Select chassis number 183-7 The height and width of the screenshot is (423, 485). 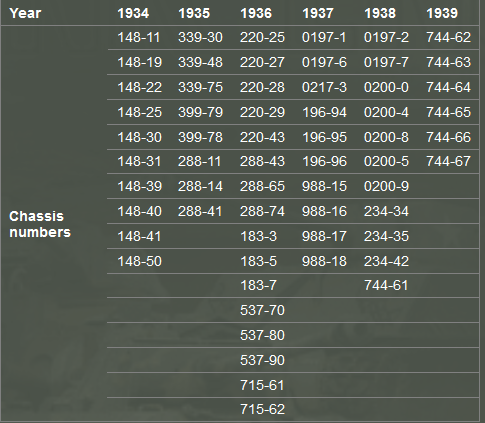(258, 285)
